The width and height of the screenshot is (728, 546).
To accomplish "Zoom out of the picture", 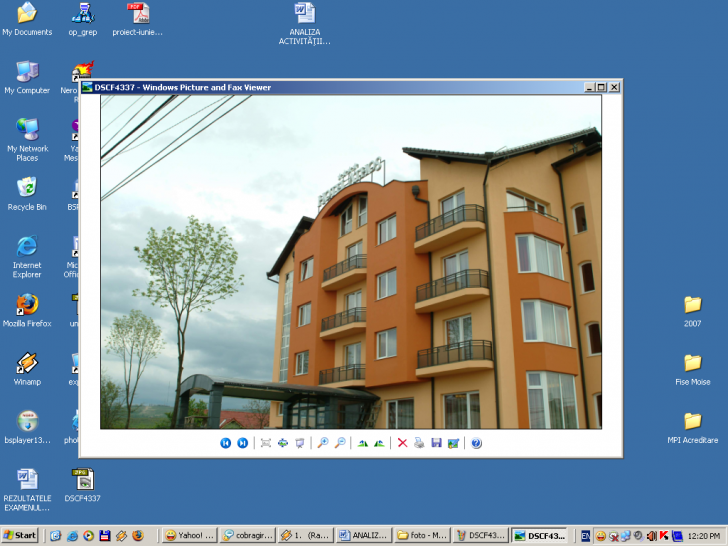I will tap(340, 443).
